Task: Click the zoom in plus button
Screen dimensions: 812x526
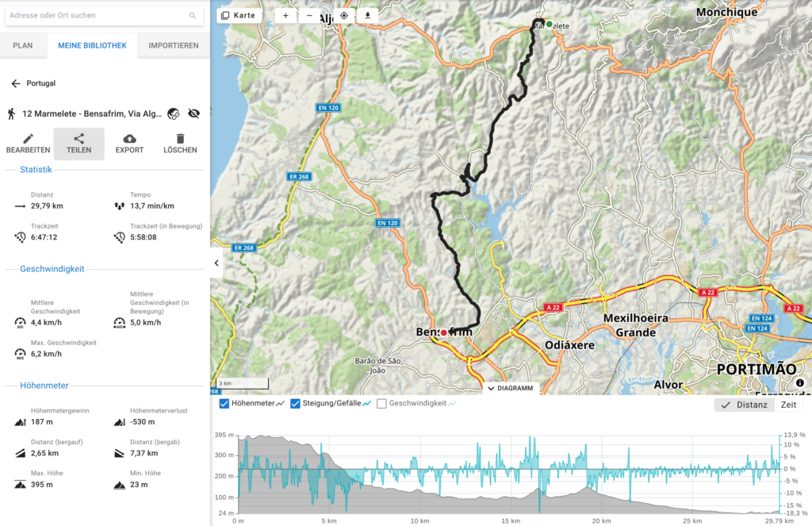Action: tap(286, 16)
